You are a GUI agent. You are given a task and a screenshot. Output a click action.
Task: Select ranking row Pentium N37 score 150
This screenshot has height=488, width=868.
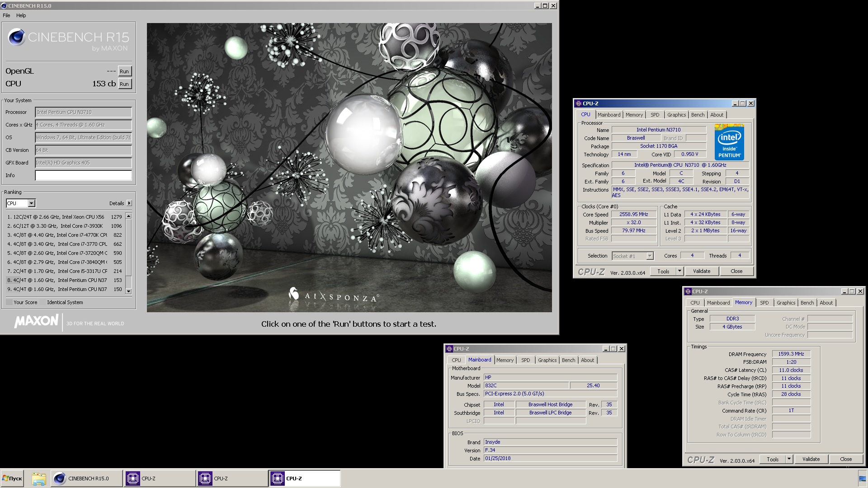coord(65,289)
